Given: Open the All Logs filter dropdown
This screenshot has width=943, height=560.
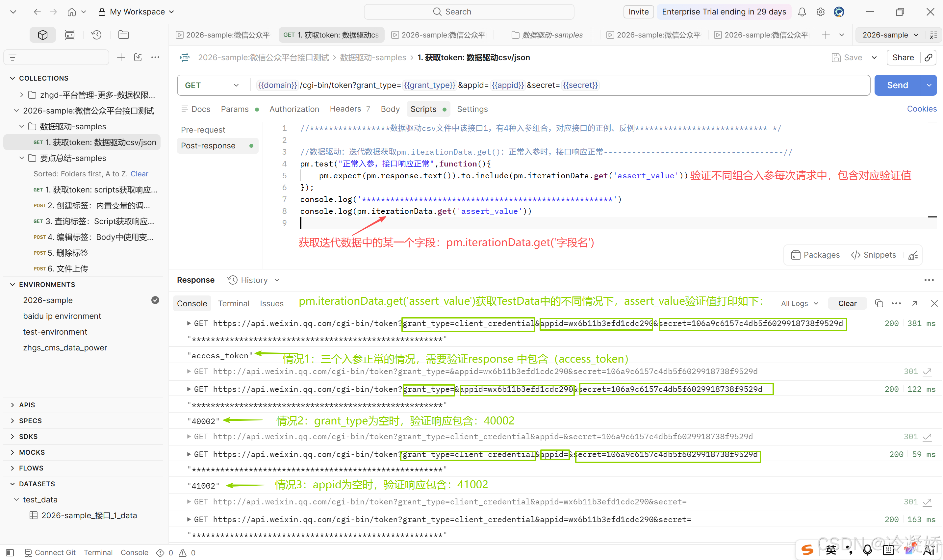Looking at the screenshot, I should click(800, 303).
